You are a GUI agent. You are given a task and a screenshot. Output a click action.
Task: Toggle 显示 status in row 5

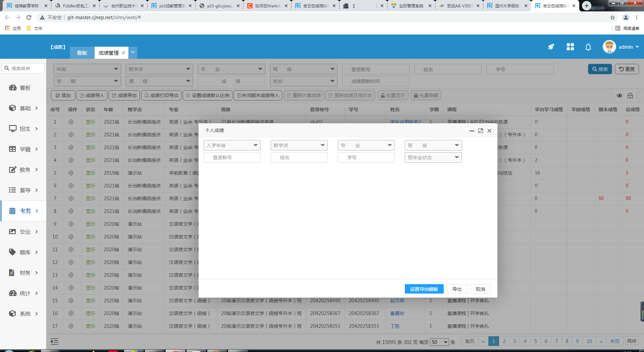[x=91, y=173]
